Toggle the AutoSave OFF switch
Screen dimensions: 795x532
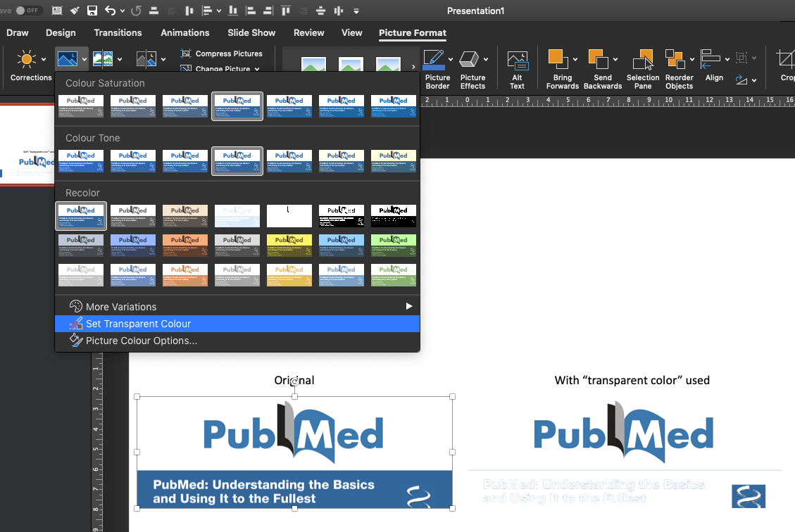29,10
